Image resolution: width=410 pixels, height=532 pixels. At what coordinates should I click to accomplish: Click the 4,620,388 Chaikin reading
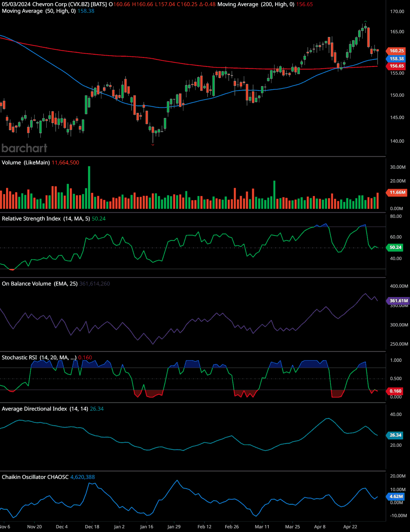pyautogui.click(x=83, y=477)
